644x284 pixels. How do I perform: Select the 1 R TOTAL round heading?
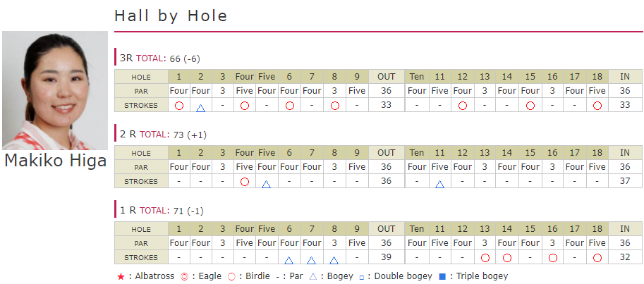point(162,211)
